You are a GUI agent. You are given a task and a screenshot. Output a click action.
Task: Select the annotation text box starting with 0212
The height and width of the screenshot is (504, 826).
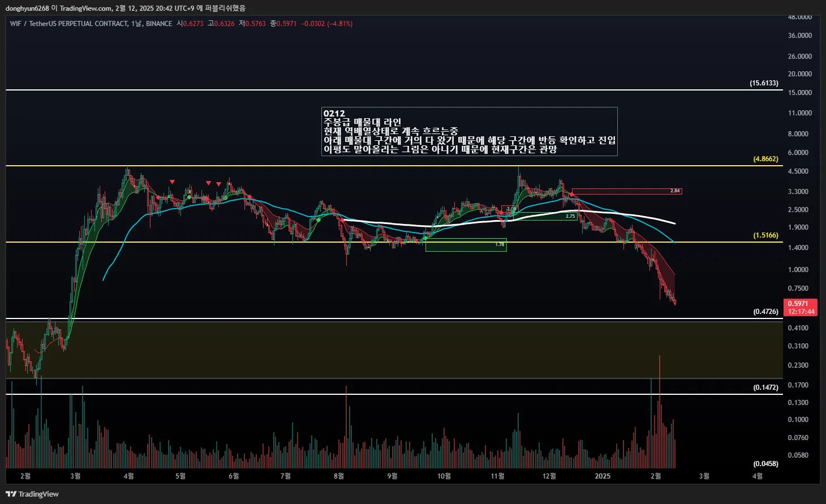coord(469,131)
